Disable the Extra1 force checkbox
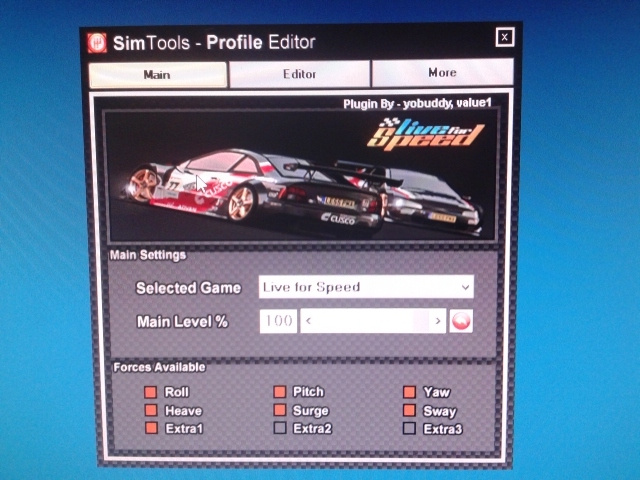Viewport: 640px width, 480px height. pos(151,428)
